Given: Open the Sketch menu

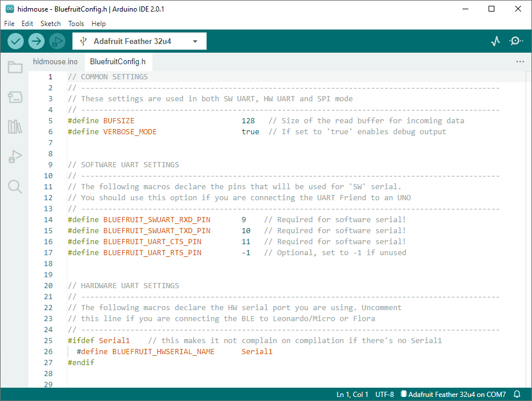Looking at the screenshot, I should pos(50,24).
